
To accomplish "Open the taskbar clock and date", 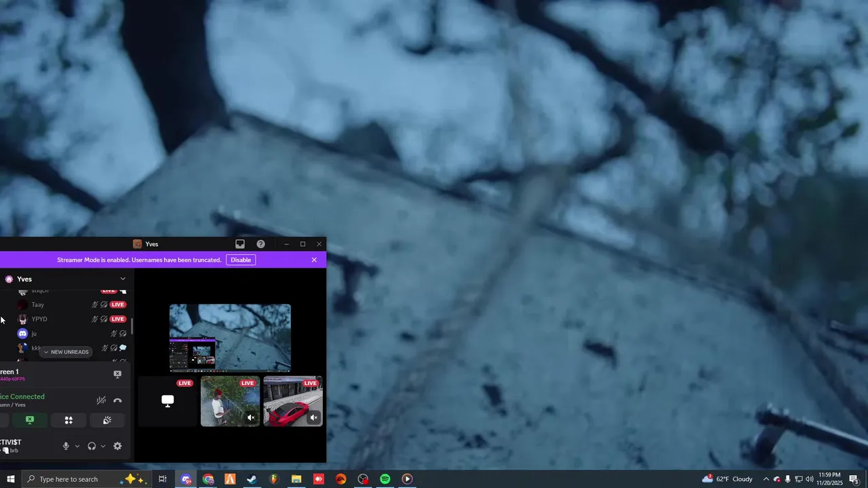I will click(830, 479).
